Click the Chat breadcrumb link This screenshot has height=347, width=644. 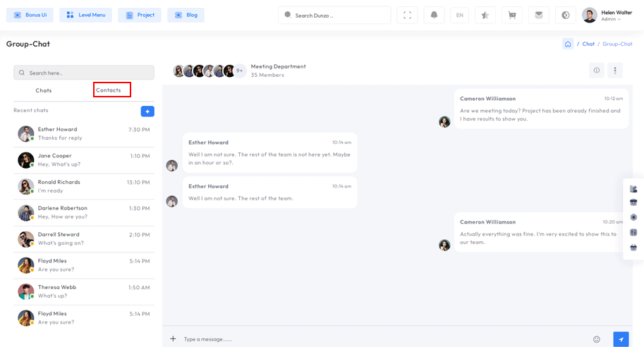click(588, 44)
